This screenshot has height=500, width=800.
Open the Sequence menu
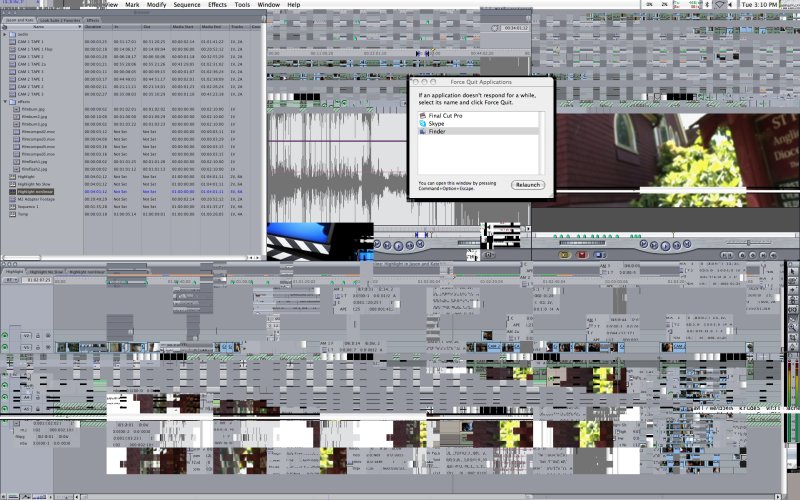coord(187,5)
